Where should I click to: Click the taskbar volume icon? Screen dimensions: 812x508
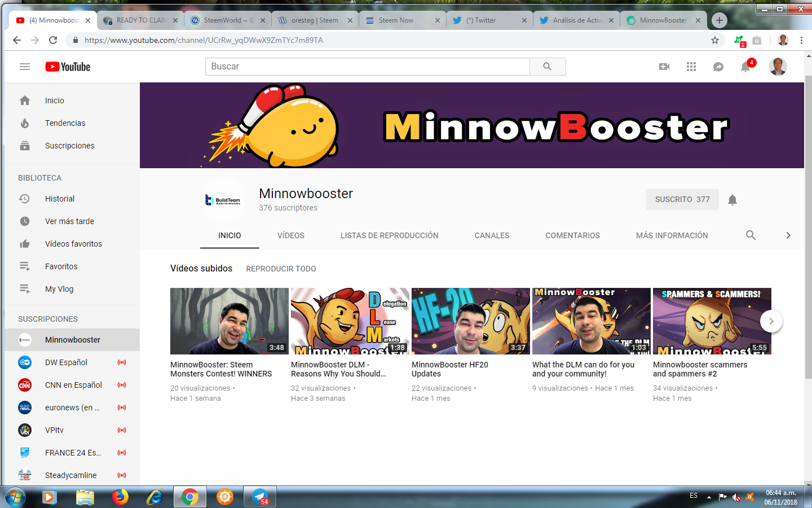[736, 497]
